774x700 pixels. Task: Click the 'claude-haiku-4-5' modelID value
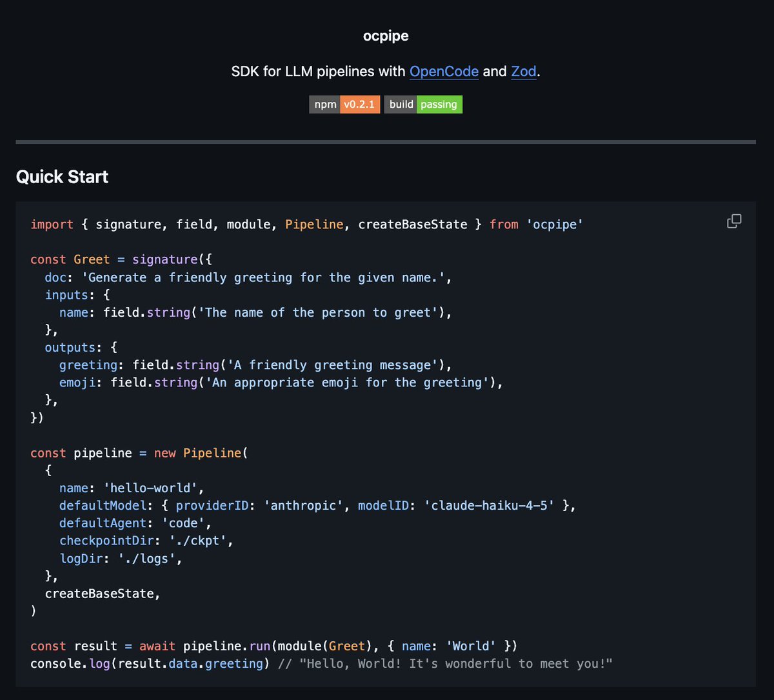tap(490, 505)
